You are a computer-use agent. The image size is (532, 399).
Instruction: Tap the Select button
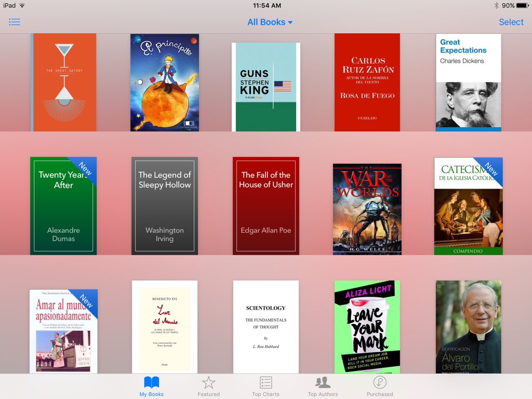511,22
